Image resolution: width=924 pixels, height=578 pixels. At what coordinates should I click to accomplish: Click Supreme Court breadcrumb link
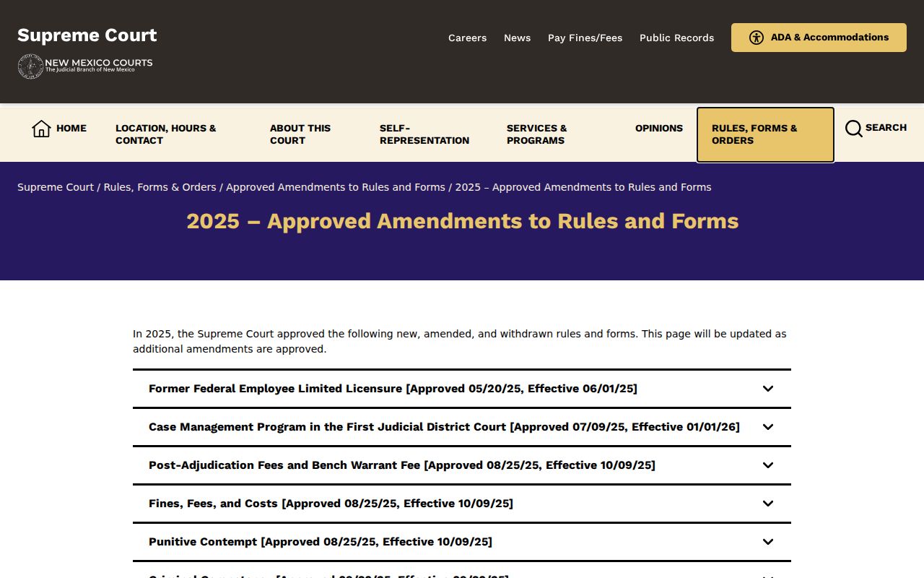56,187
